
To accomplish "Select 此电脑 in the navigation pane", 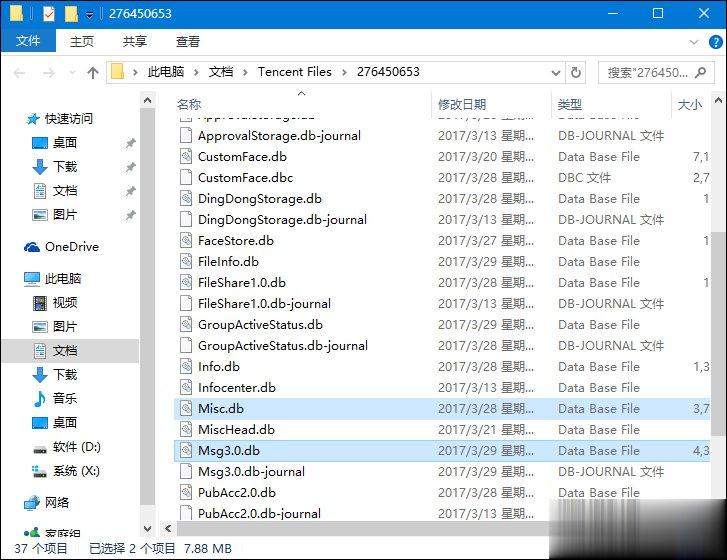I will click(x=53, y=279).
